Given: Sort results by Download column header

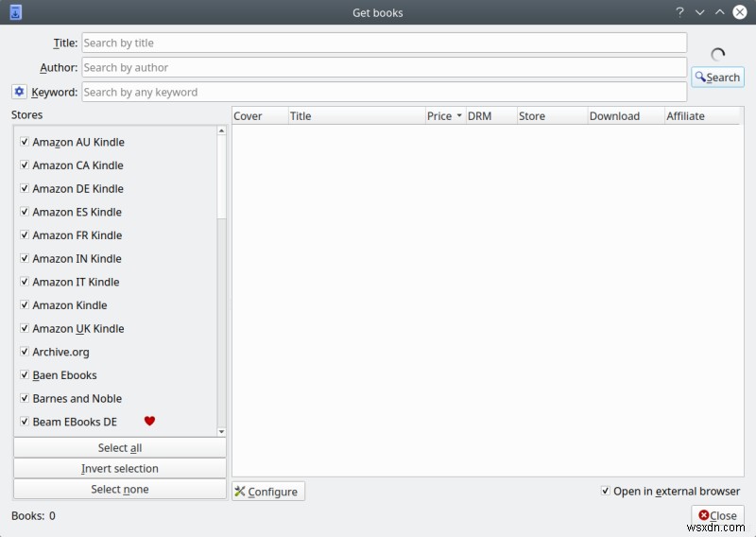Looking at the screenshot, I should point(627,115).
